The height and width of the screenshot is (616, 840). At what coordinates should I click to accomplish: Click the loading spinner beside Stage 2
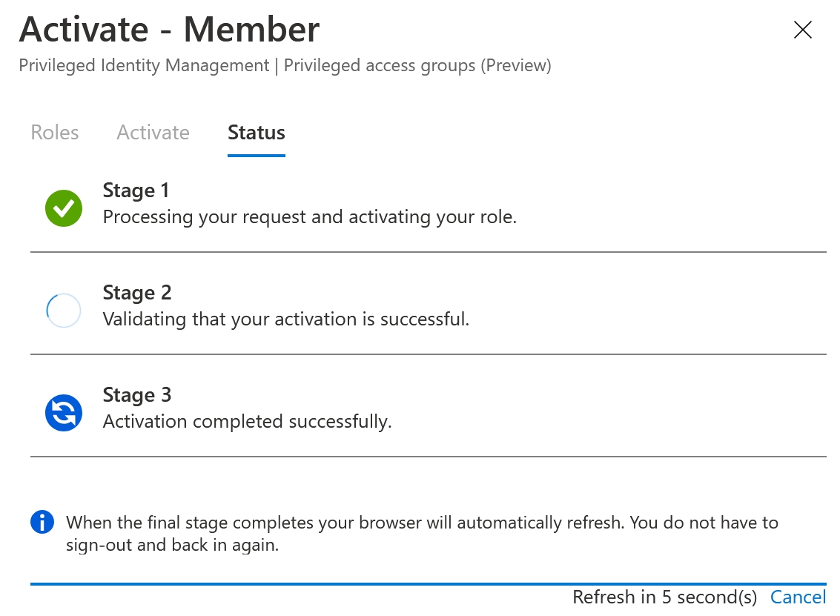64,311
